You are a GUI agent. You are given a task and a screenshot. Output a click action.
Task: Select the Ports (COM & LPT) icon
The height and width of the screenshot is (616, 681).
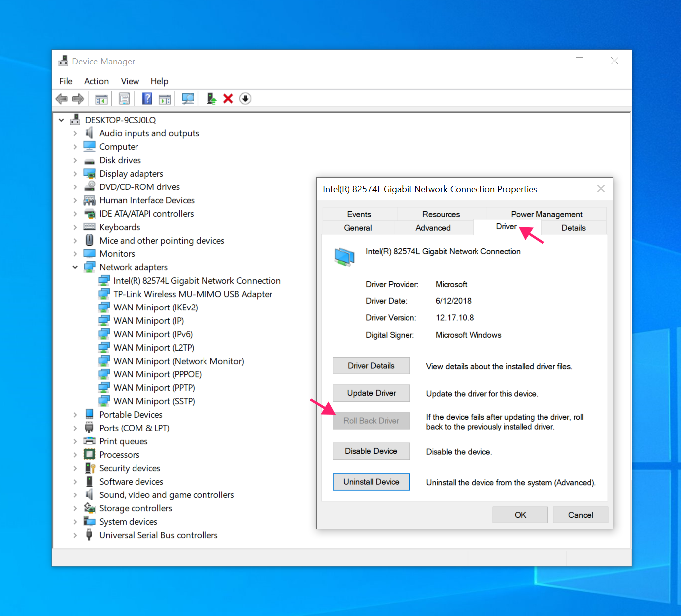click(89, 427)
